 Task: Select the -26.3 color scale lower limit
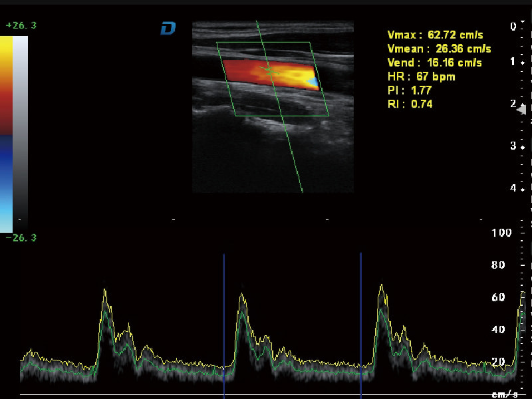20,238
